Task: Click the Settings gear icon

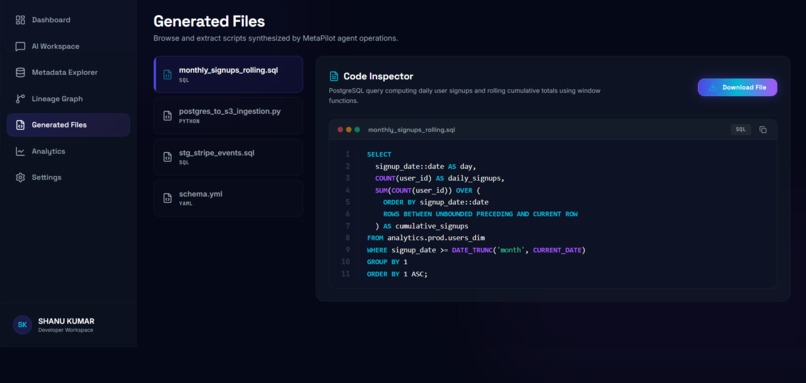Action: [x=20, y=177]
